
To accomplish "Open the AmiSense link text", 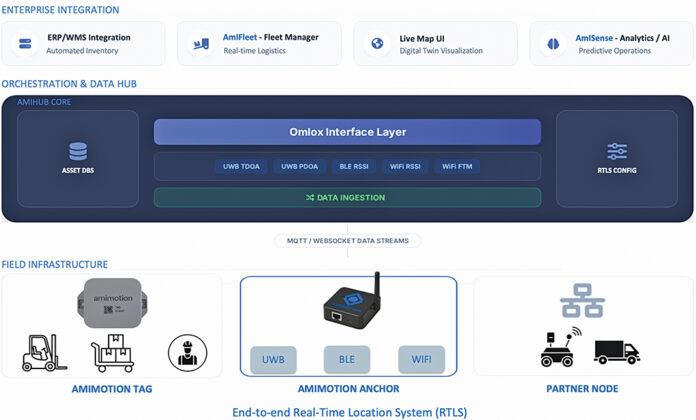I will tap(594, 38).
